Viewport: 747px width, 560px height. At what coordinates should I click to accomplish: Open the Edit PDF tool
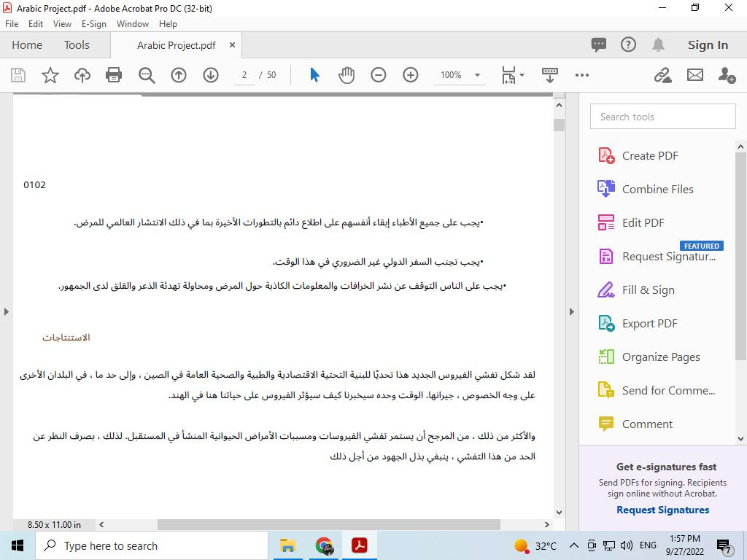pyautogui.click(x=641, y=222)
